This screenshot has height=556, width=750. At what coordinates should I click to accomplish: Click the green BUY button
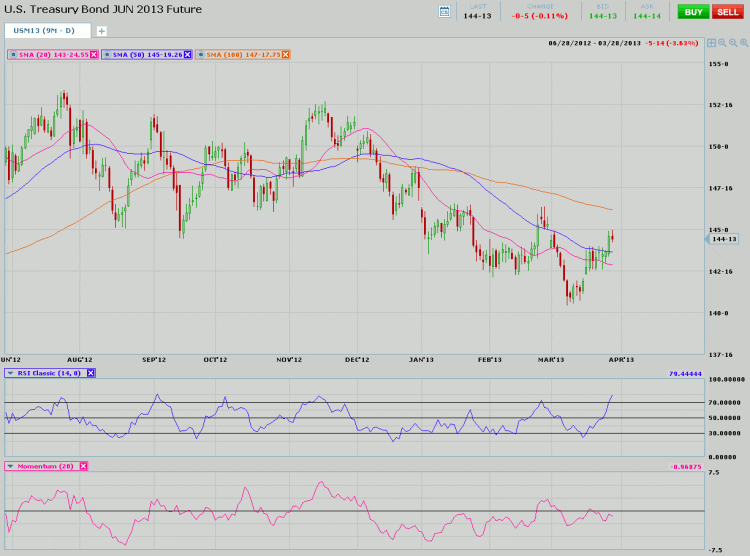[690, 11]
